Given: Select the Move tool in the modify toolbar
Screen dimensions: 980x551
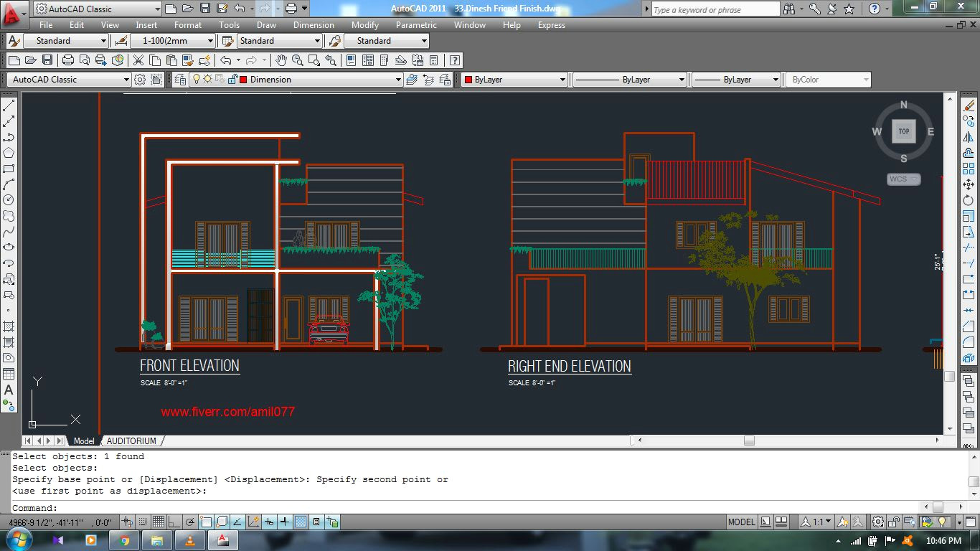Looking at the screenshot, I should [x=969, y=185].
